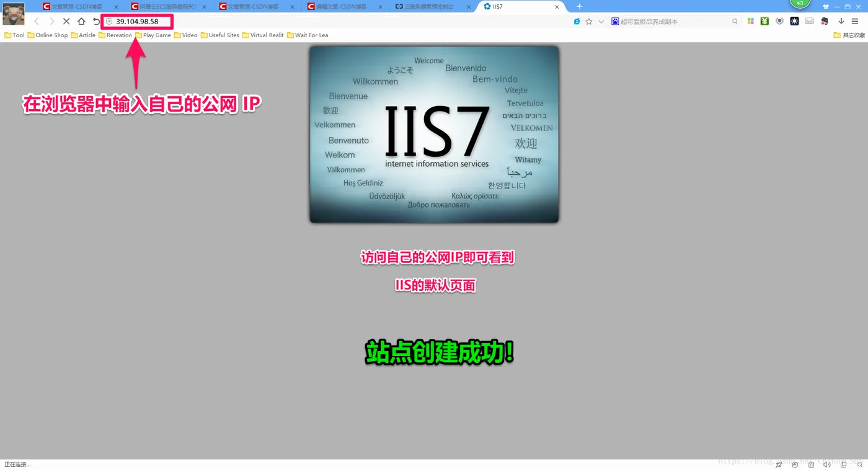Click the Baidu paw search engine icon
Screen dimensions: 868x470
click(x=615, y=21)
